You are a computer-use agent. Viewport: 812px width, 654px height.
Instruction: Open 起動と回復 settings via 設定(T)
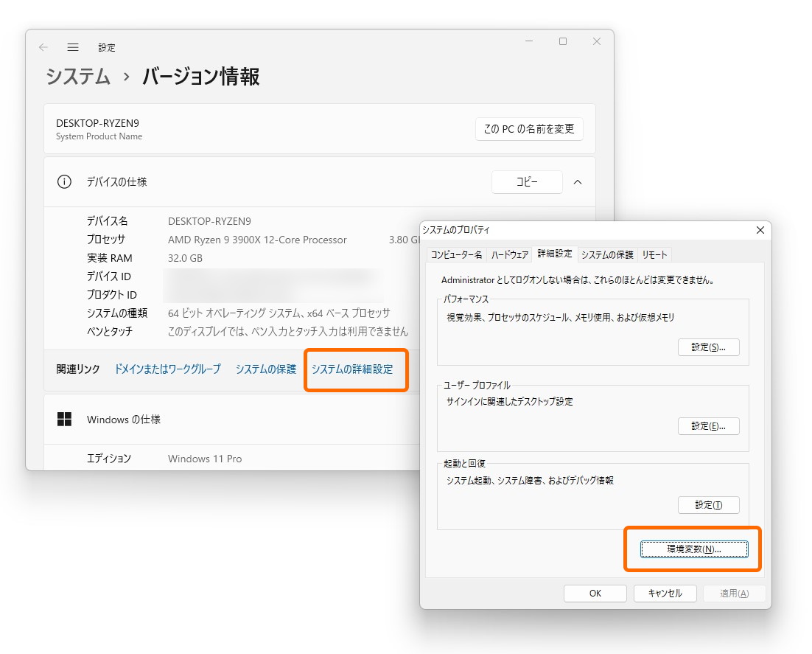(x=708, y=504)
